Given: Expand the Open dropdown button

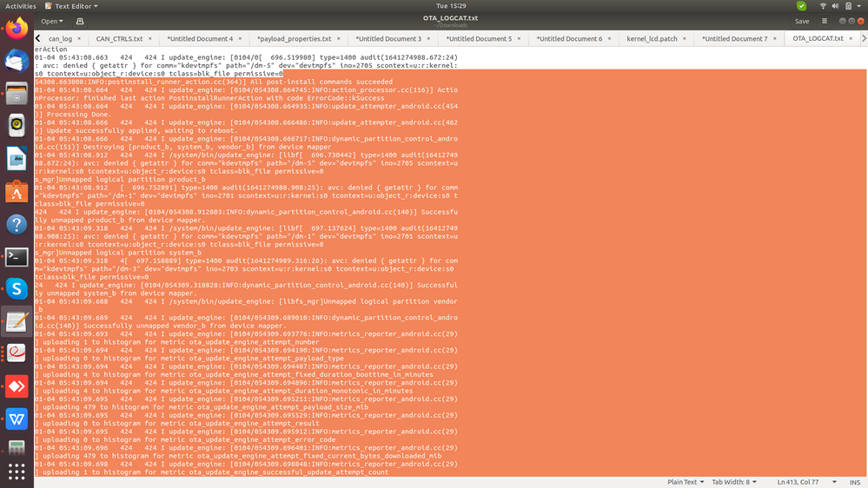Looking at the screenshot, I should pyautogui.click(x=51, y=21).
